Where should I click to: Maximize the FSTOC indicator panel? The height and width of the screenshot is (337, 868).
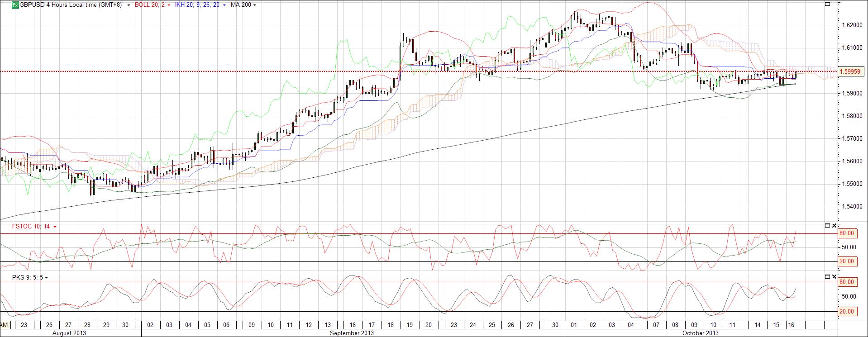(x=828, y=226)
